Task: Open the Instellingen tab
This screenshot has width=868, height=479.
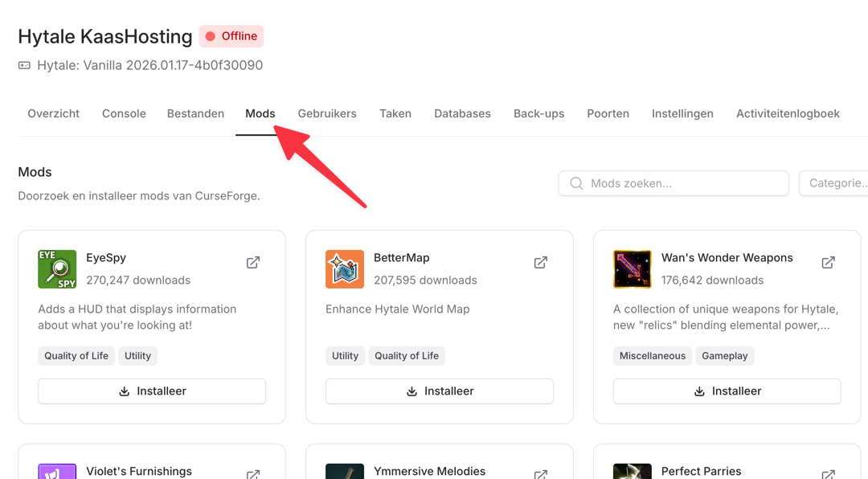Action: [682, 113]
